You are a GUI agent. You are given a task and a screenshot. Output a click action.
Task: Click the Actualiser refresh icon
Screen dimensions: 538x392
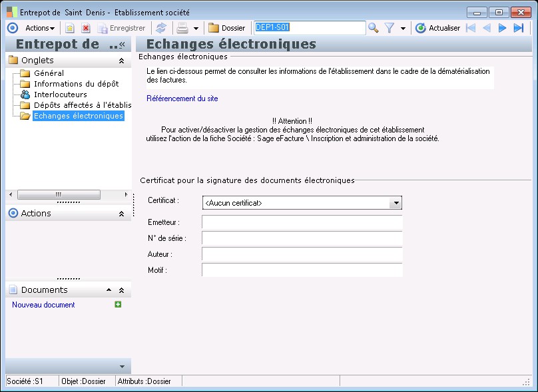click(x=420, y=28)
